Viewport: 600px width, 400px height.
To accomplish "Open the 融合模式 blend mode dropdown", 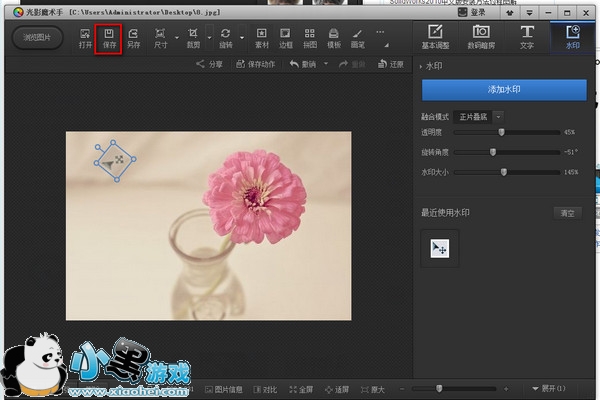I will pyautogui.click(x=480, y=117).
